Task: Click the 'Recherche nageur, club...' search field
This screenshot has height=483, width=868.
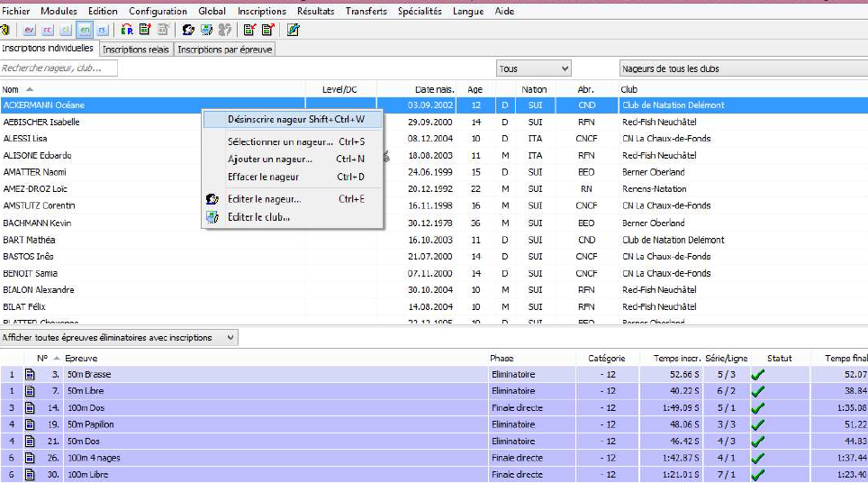Action: [59, 68]
